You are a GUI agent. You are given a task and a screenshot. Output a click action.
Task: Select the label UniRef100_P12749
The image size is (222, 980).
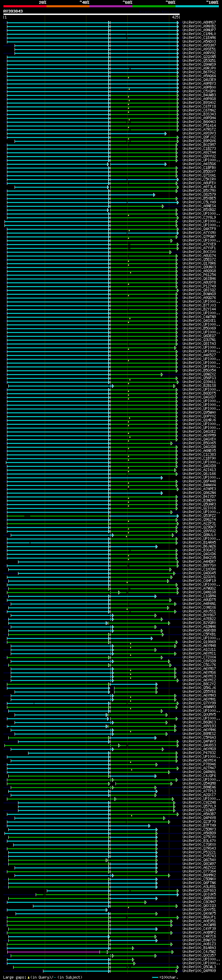(x=199, y=286)
